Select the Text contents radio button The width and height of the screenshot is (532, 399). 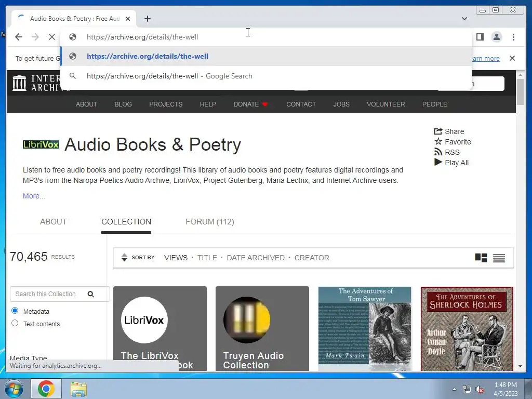(15, 323)
